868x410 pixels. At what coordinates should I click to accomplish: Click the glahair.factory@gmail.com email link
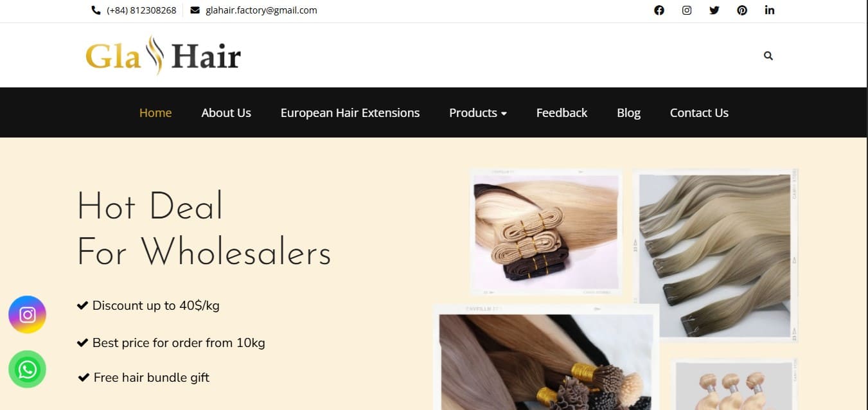pyautogui.click(x=261, y=10)
